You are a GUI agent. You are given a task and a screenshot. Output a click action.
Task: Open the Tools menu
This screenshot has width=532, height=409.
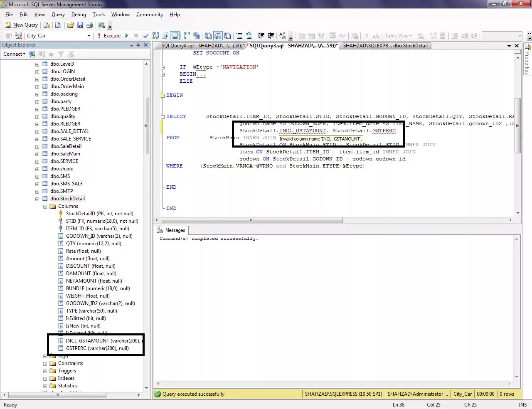point(99,15)
